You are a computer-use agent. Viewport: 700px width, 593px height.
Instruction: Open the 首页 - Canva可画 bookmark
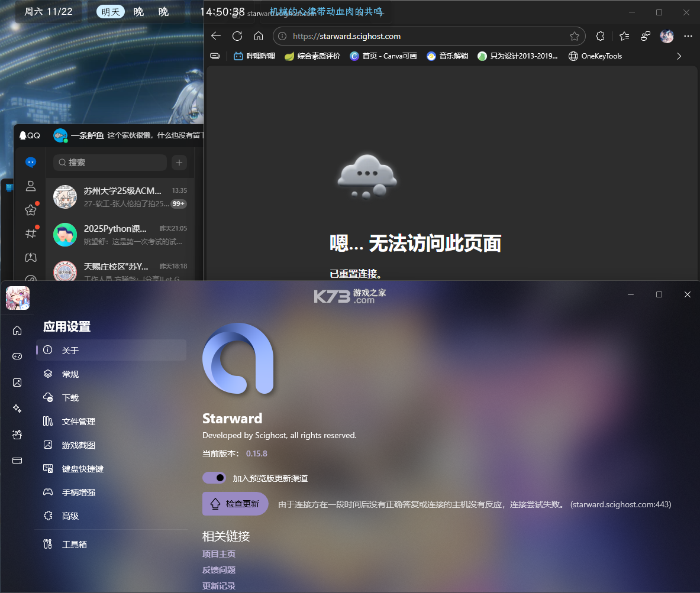tap(383, 56)
